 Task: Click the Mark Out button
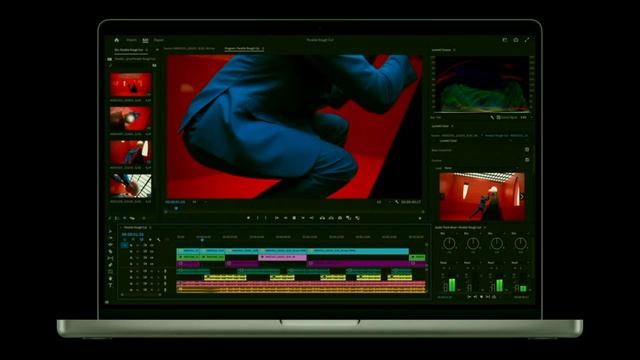pos(266,218)
